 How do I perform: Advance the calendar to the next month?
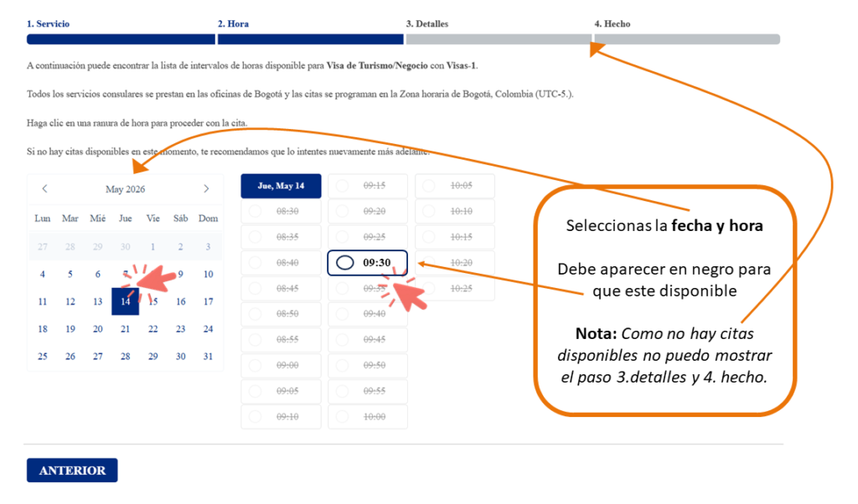tap(206, 188)
